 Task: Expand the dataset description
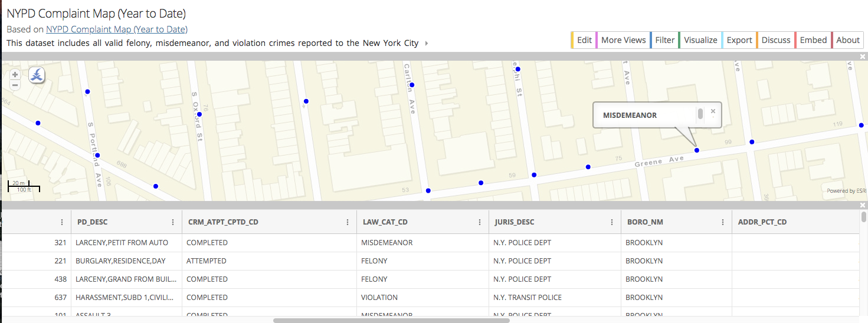(427, 44)
